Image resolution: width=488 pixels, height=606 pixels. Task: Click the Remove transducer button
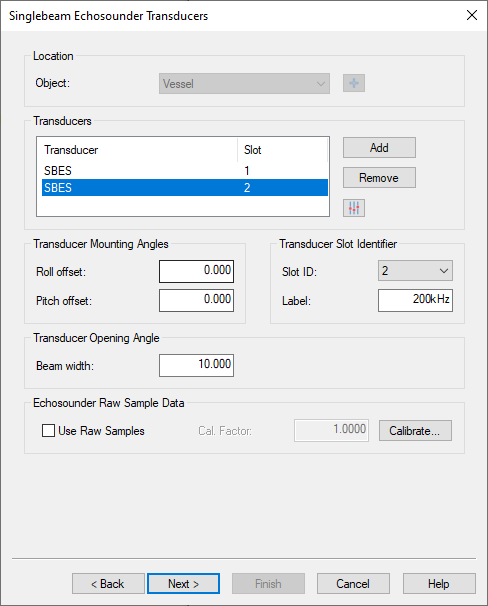coord(379,178)
